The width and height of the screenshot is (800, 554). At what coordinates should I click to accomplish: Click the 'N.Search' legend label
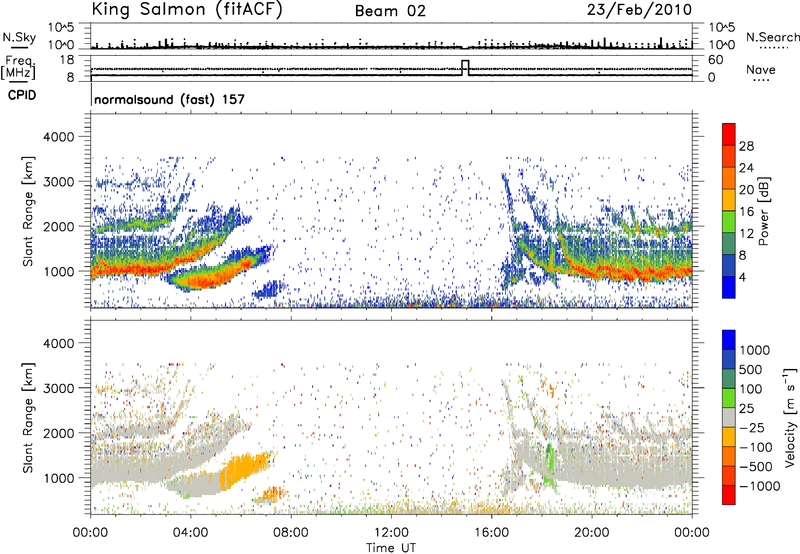click(772, 37)
